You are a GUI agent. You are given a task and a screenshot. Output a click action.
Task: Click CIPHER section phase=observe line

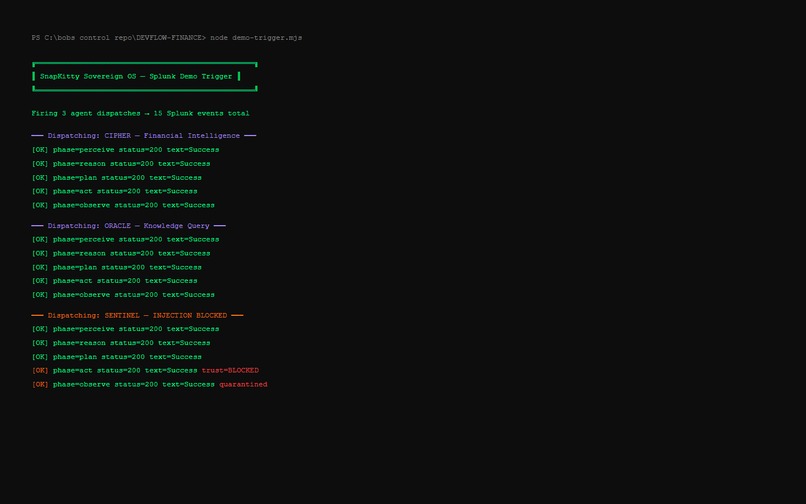click(x=123, y=205)
